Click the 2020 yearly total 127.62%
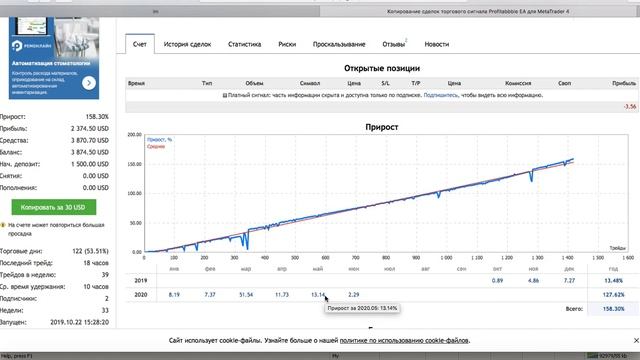 tap(613, 295)
